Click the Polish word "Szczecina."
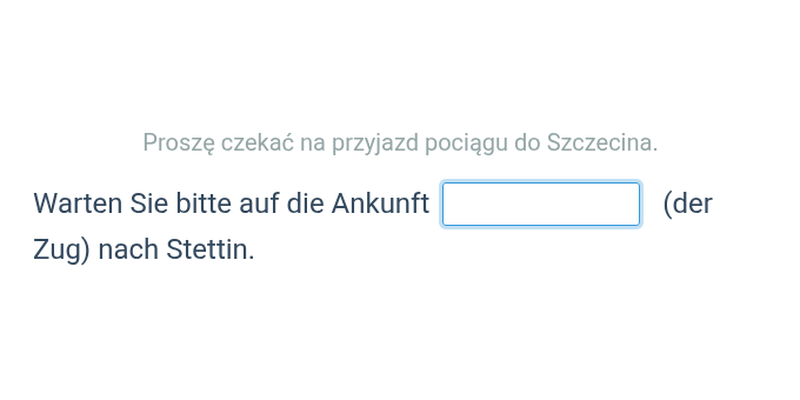 [x=602, y=143]
